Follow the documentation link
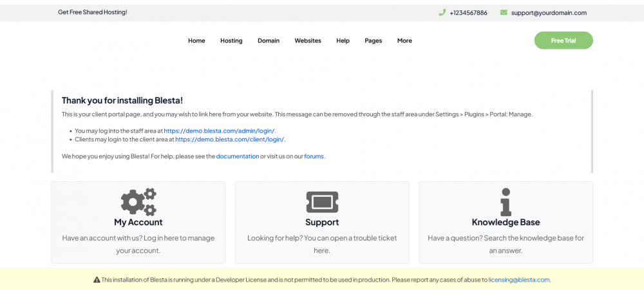Image resolution: width=644 pixels, height=290 pixels. click(x=238, y=156)
